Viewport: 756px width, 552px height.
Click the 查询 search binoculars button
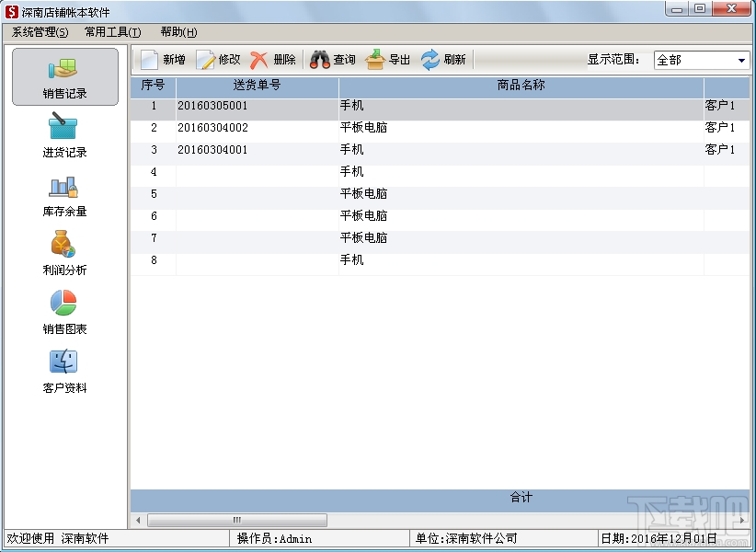tap(333, 60)
